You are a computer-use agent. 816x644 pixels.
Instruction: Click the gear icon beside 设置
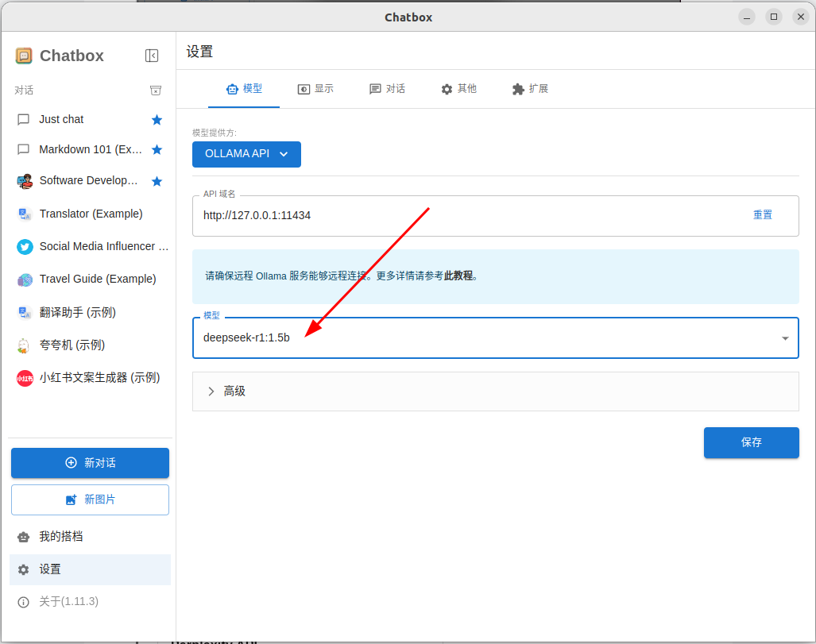(23, 570)
